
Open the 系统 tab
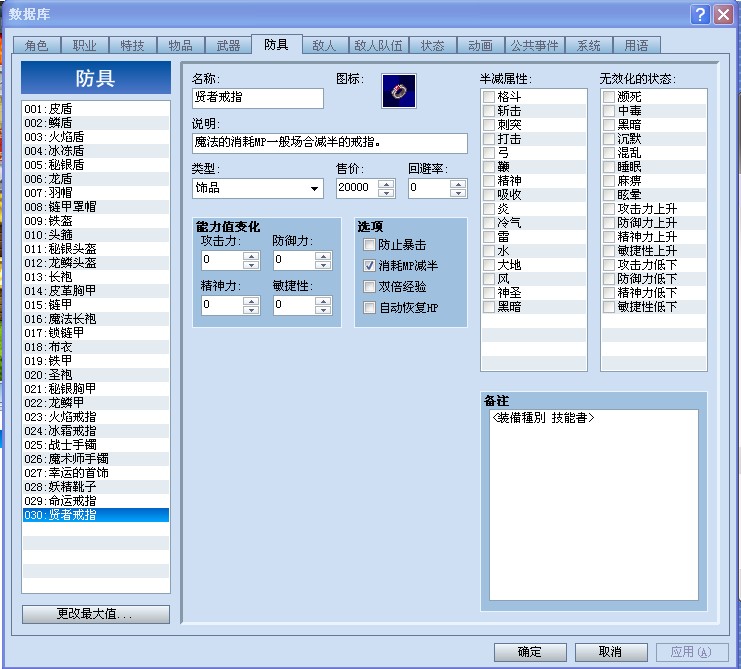(x=589, y=45)
